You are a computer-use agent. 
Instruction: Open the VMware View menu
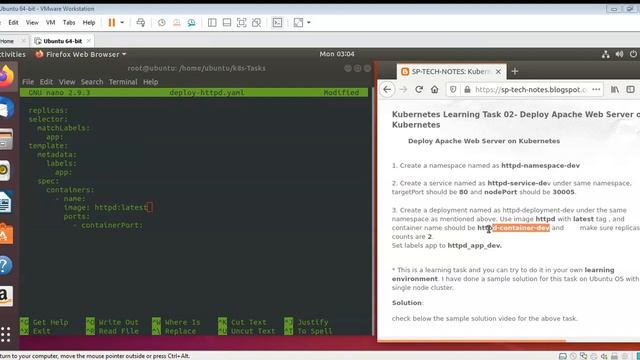[x=32, y=22]
